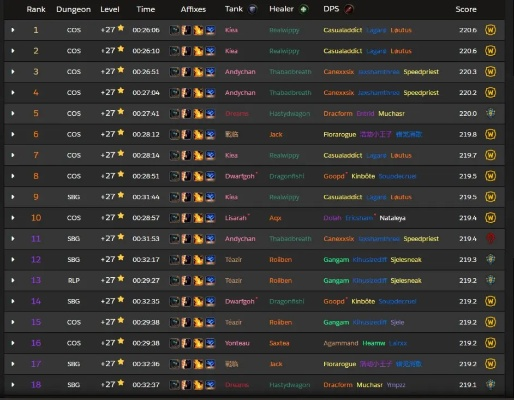
Task: Click the Dungeon column header
Action: click(x=73, y=9)
